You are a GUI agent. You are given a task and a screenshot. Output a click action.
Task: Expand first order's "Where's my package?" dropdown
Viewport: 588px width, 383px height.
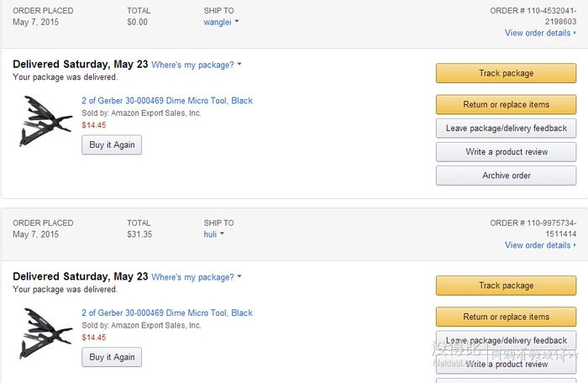click(197, 65)
